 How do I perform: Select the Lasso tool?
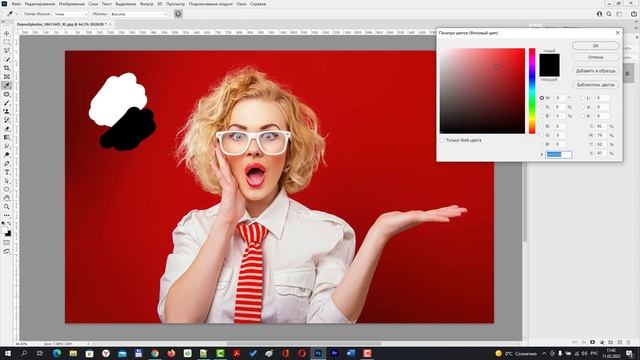(7, 51)
